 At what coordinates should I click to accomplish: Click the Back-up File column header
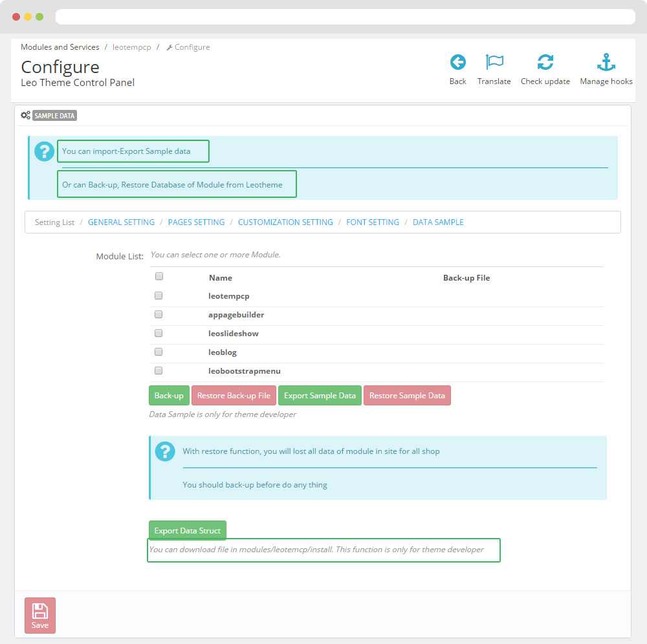pyautogui.click(x=466, y=278)
